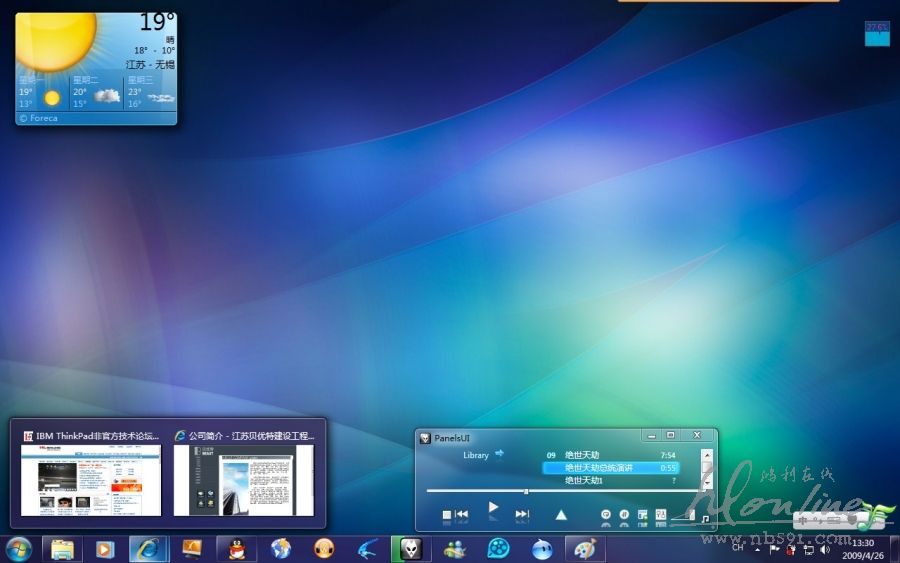The height and width of the screenshot is (563, 900).
Task: Click the Stop button in the player
Action: point(447,514)
